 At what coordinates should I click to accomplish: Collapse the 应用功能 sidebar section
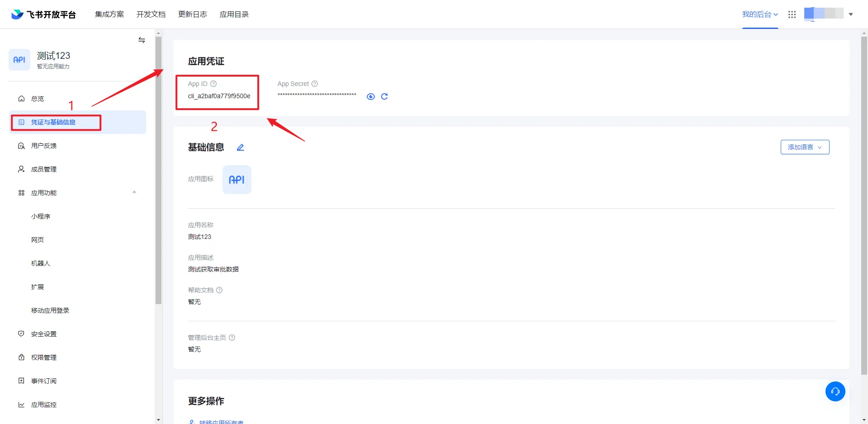(134, 192)
